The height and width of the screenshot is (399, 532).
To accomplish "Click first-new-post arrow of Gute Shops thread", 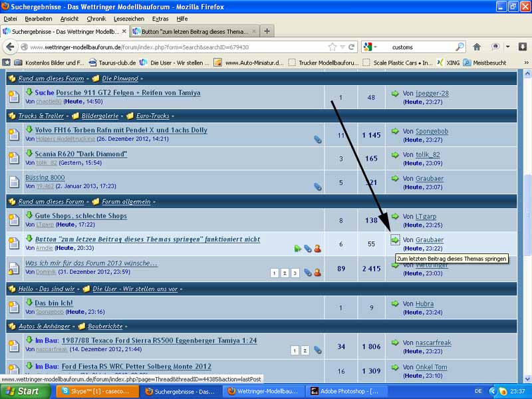I will pos(29,215).
